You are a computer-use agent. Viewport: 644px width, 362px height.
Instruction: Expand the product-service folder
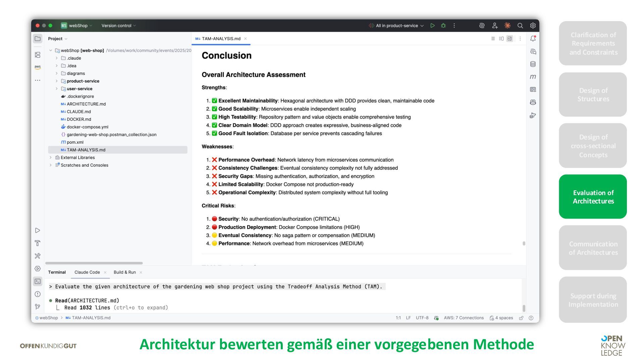57,81
